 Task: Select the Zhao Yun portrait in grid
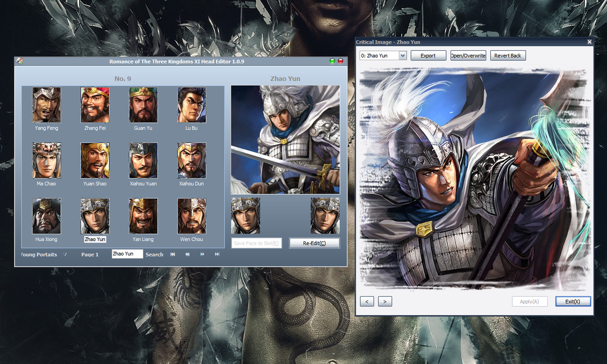95,216
